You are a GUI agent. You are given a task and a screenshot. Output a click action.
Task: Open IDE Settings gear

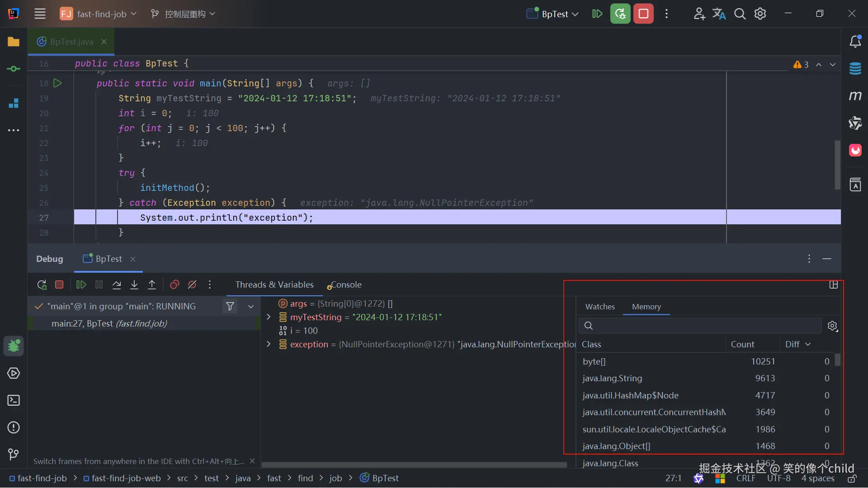(760, 14)
